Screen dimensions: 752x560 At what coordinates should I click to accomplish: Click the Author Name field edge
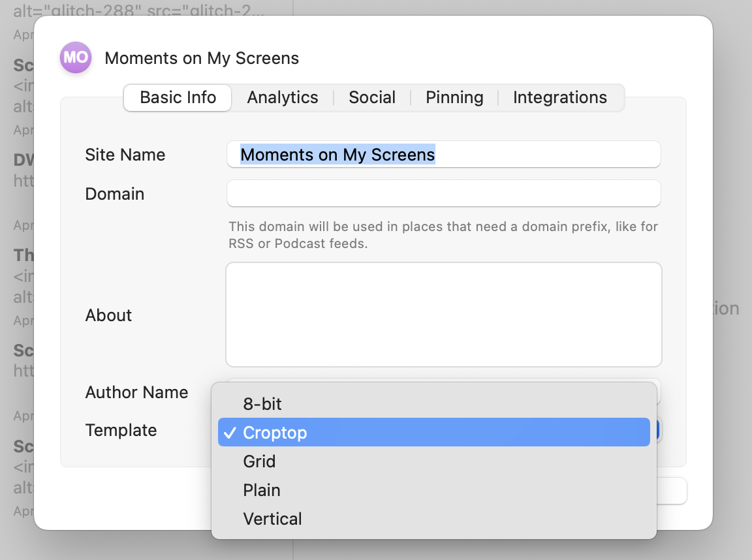pyautogui.click(x=659, y=390)
